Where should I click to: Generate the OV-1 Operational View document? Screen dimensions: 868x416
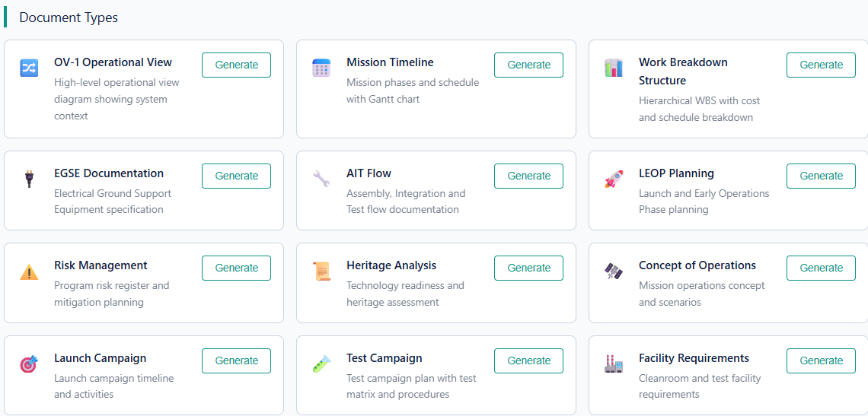click(236, 65)
